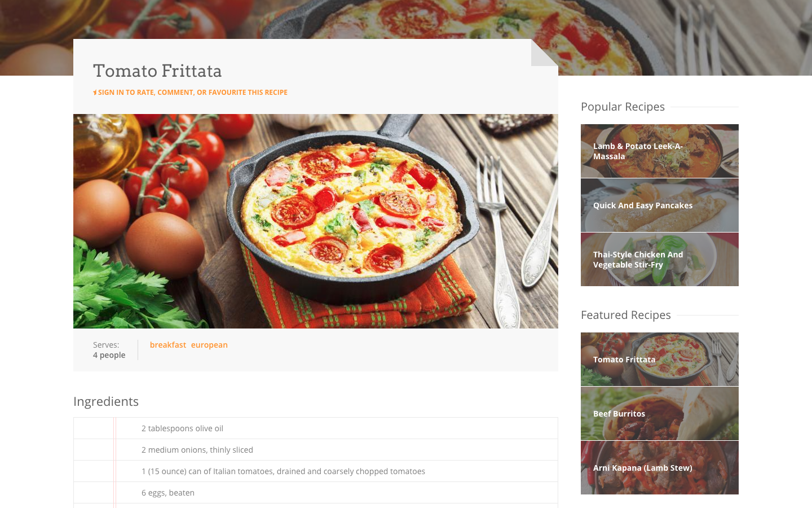This screenshot has height=508, width=812.
Task: Select the european tag
Action: click(209, 345)
